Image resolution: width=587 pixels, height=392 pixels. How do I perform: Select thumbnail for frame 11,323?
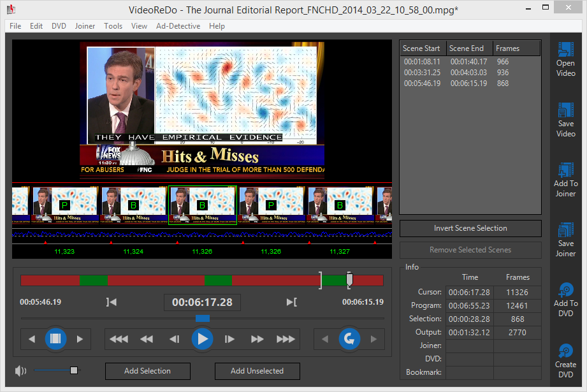tap(64, 205)
